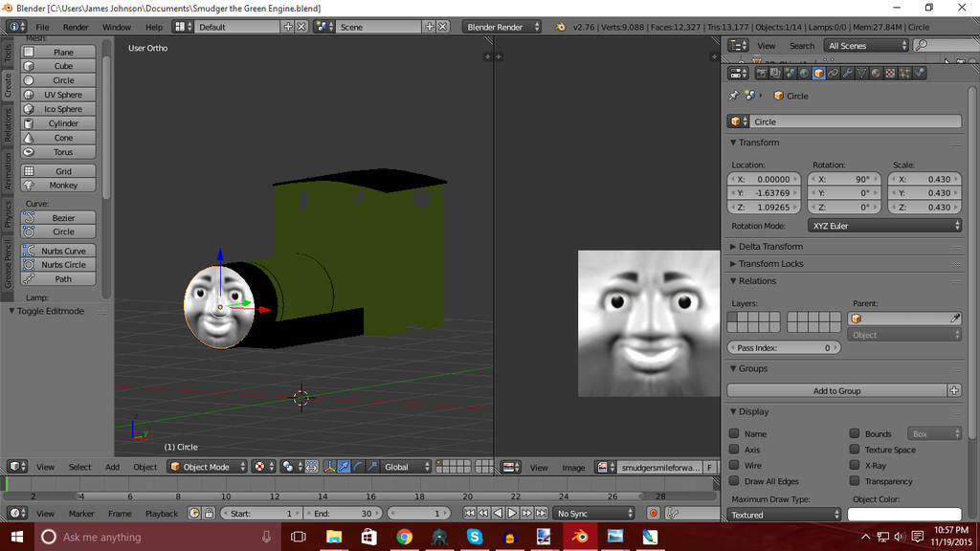
Task: Open Blender Render engine dropdown
Action: click(x=501, y=27)
